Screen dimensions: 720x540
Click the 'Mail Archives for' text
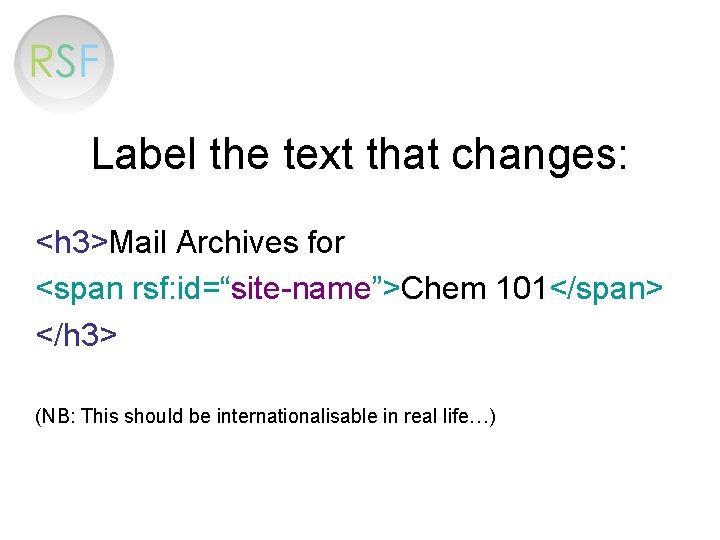coord(227,242)
